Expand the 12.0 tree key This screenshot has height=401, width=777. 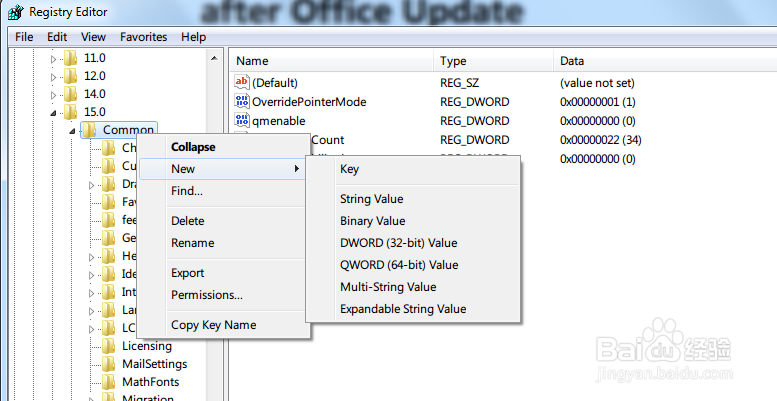click(x=54, y=77)
